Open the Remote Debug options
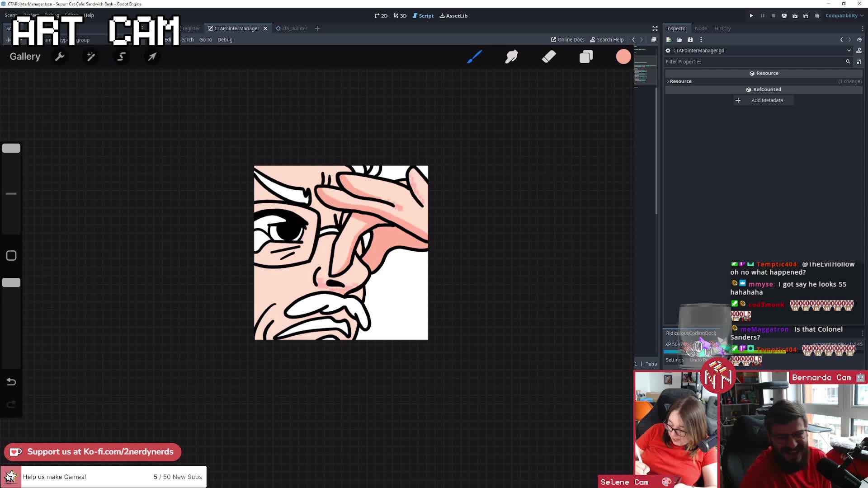The width and height of the screenshot is (868, 488). coord(784,16)
